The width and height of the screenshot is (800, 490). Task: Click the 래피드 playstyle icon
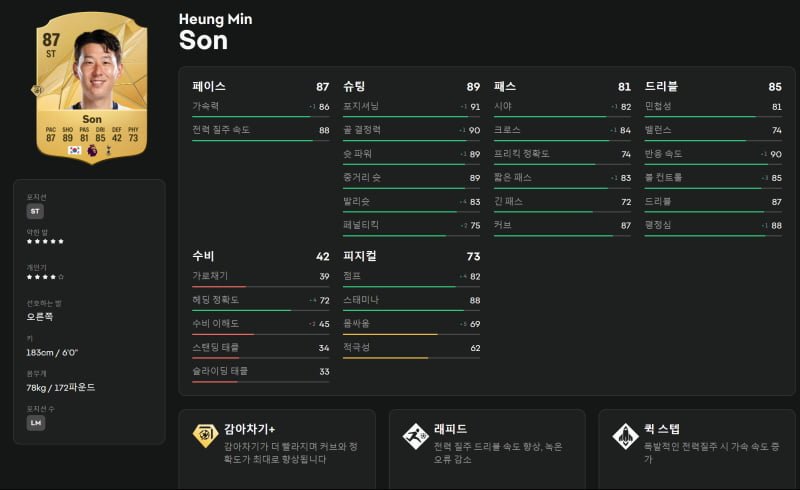point(415,436)
